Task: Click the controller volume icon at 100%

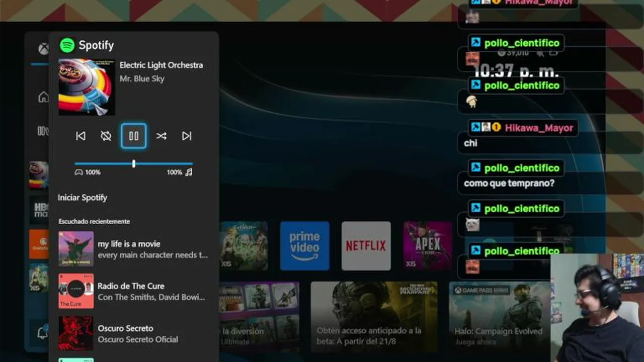Action: point(78,172)
